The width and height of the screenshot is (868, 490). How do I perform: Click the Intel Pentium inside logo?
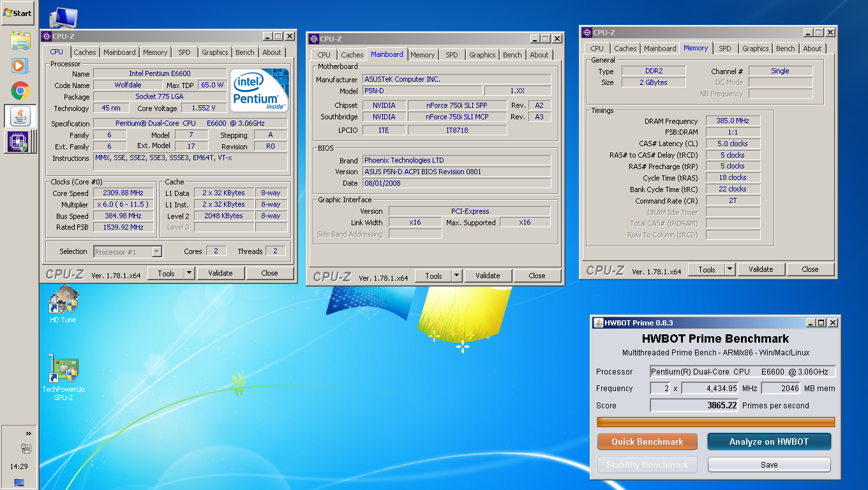pos(260,90)
